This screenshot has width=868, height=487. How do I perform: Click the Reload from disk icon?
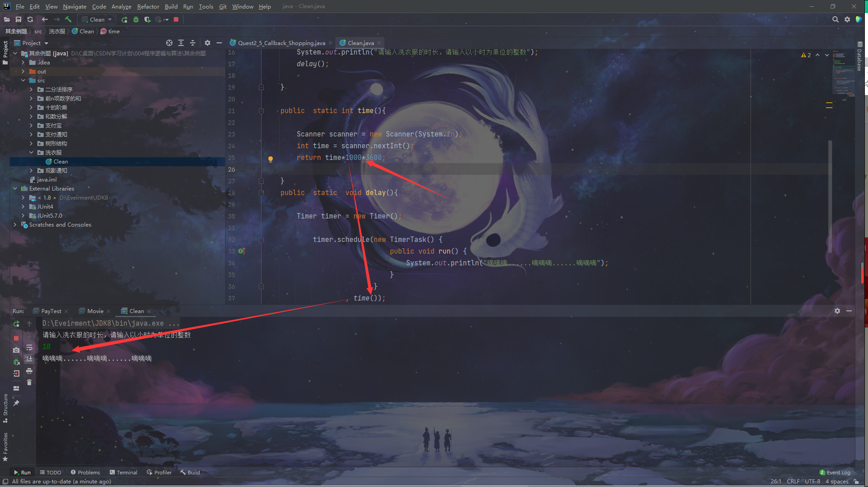[30, 19]
